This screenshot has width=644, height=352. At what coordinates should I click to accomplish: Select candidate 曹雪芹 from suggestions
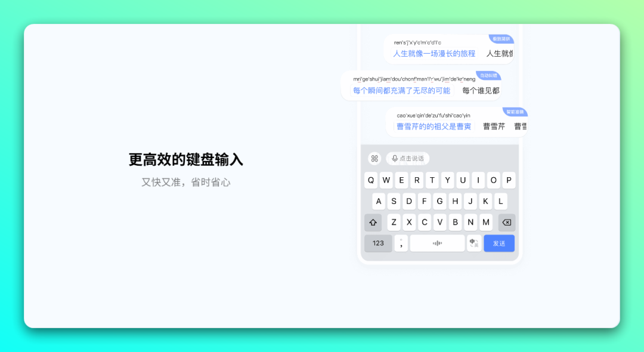[x=494, y=126]
